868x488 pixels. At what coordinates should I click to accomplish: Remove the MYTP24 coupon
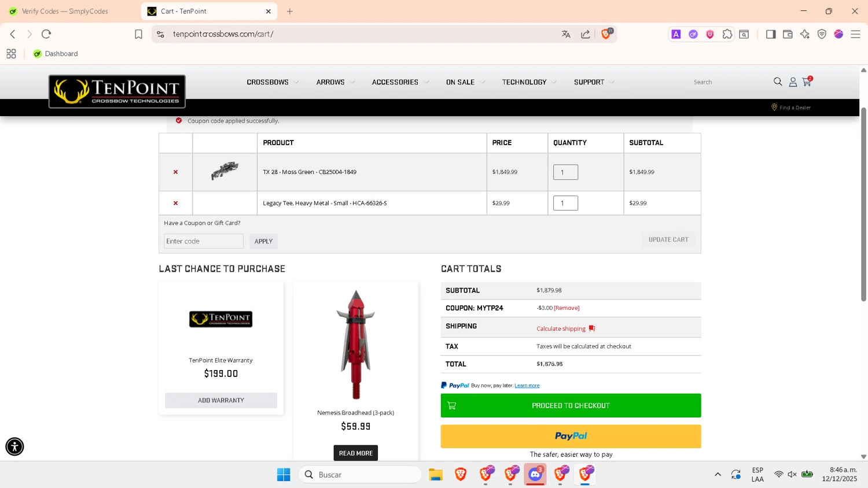pos(567,308)
